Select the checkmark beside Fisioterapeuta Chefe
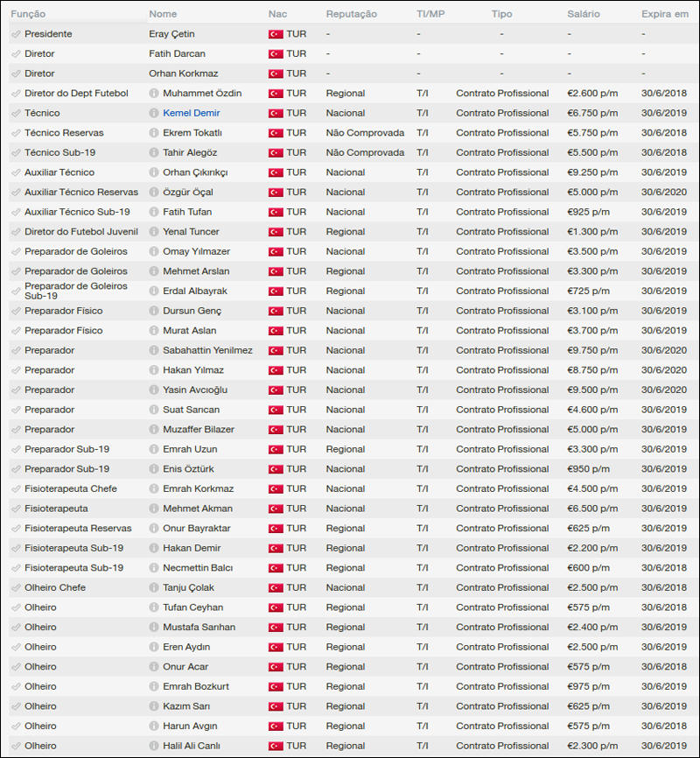 point(16,489)
